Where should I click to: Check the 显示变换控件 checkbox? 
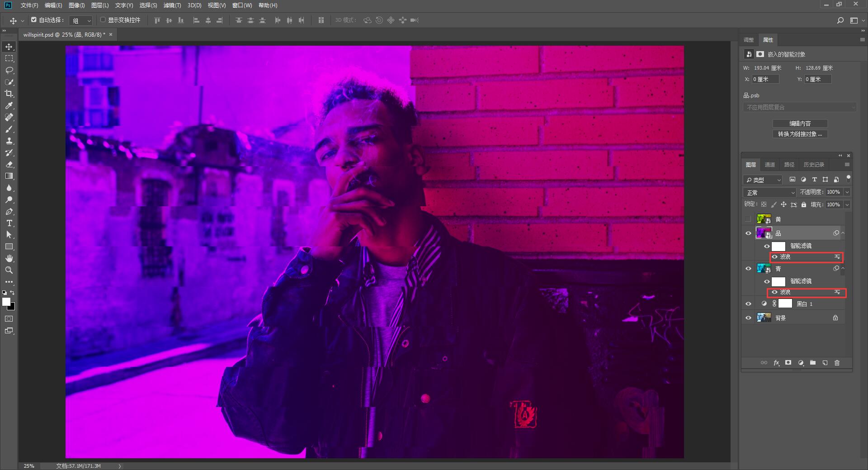click(103, 20)
